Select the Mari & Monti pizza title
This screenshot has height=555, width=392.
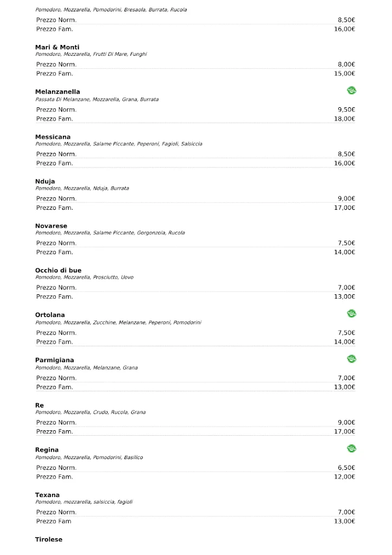(x=57, y=47)
